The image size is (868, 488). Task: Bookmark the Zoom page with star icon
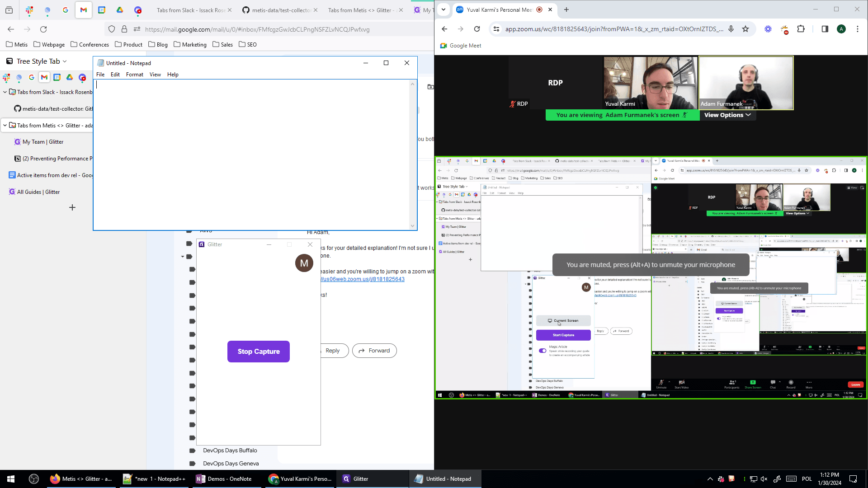[745, 29]
